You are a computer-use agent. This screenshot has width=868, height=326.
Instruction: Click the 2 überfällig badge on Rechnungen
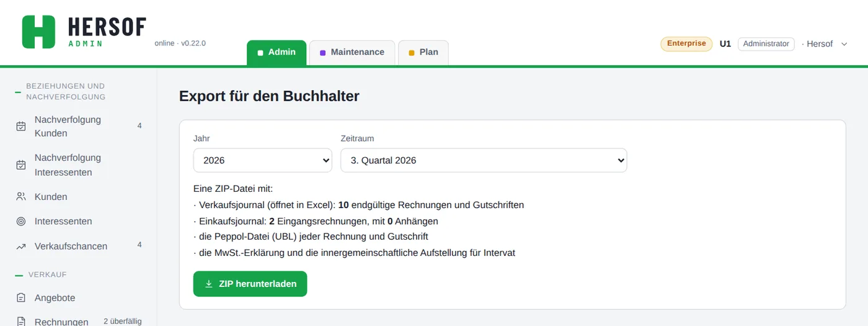(123, 322)
